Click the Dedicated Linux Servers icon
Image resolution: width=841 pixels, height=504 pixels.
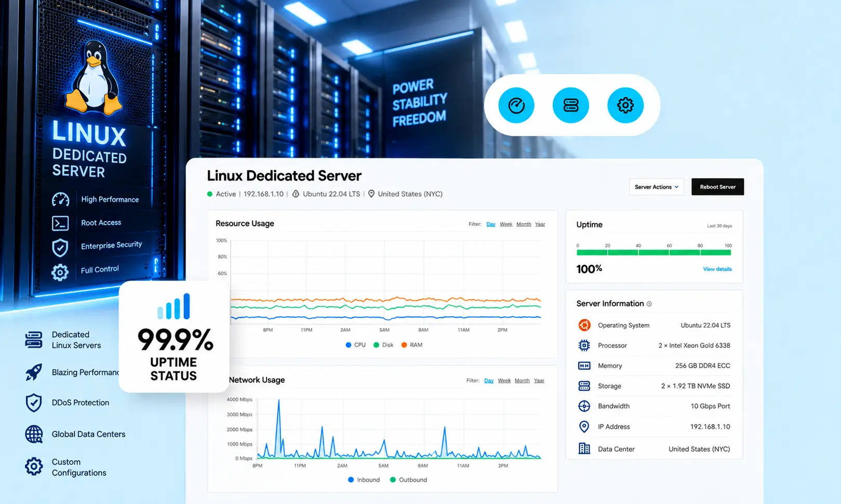pos(34,340)
